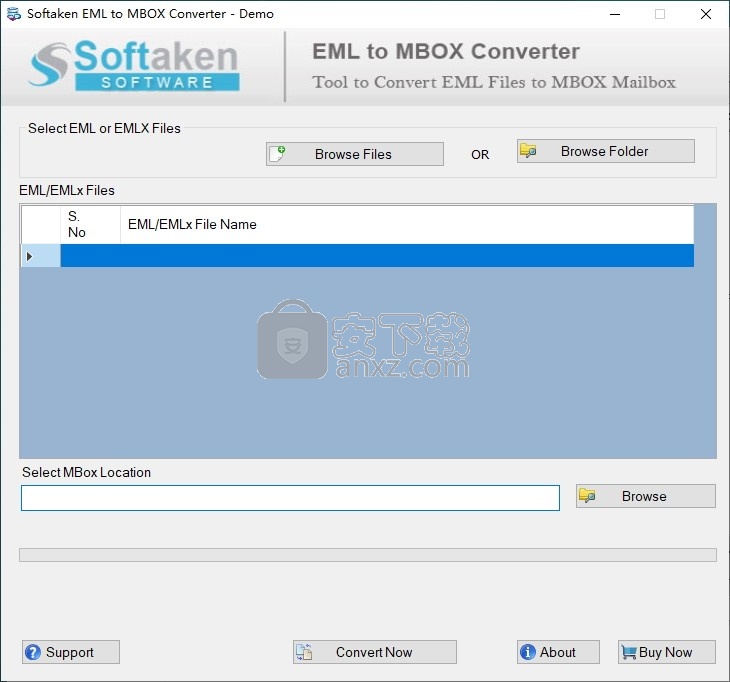Click the Softaken Software logo
The width and height of the screenshot is (730, 682).
[134, 65]
